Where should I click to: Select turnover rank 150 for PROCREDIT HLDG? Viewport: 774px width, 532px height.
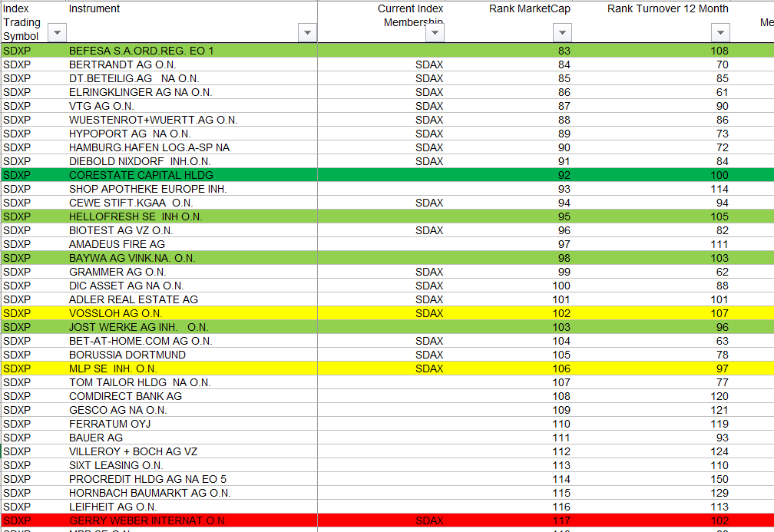tap(719, 479)
